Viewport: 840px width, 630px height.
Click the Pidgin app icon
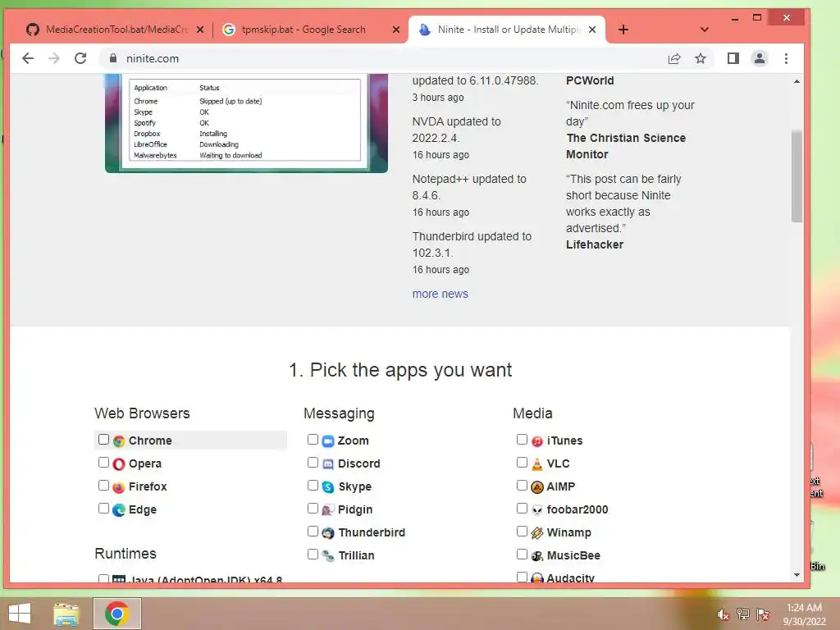328,510
